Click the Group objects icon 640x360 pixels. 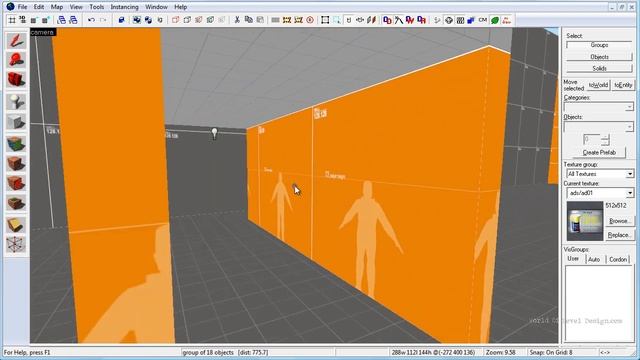137,20
